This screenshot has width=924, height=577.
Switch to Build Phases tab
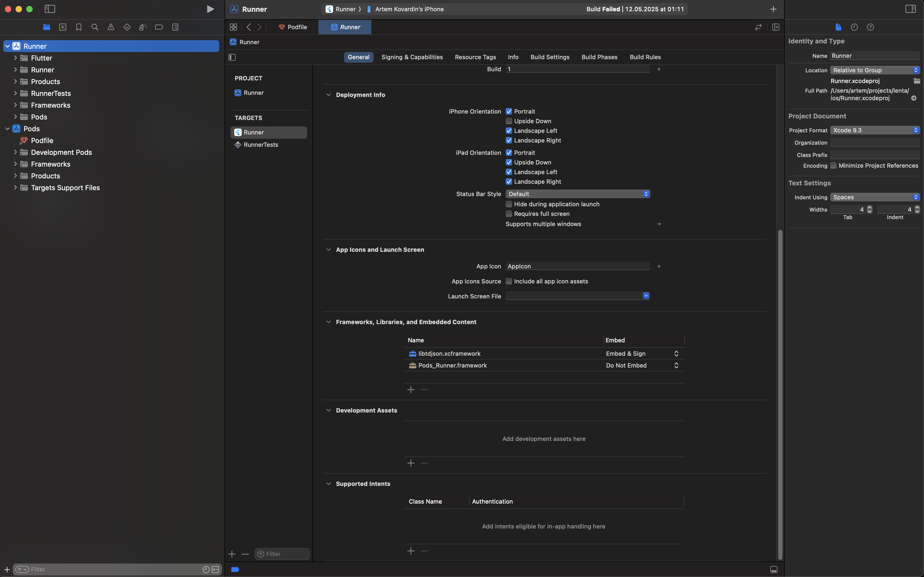tap(599, 57)
